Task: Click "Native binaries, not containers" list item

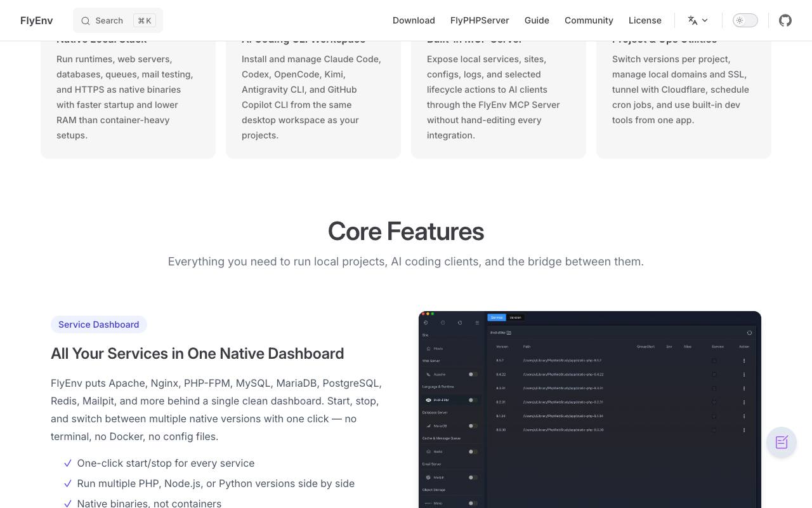Action: [x=149, y=503]
